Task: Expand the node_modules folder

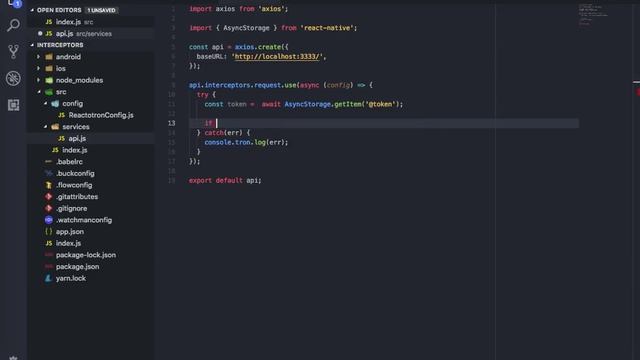Action: [39, 80]
